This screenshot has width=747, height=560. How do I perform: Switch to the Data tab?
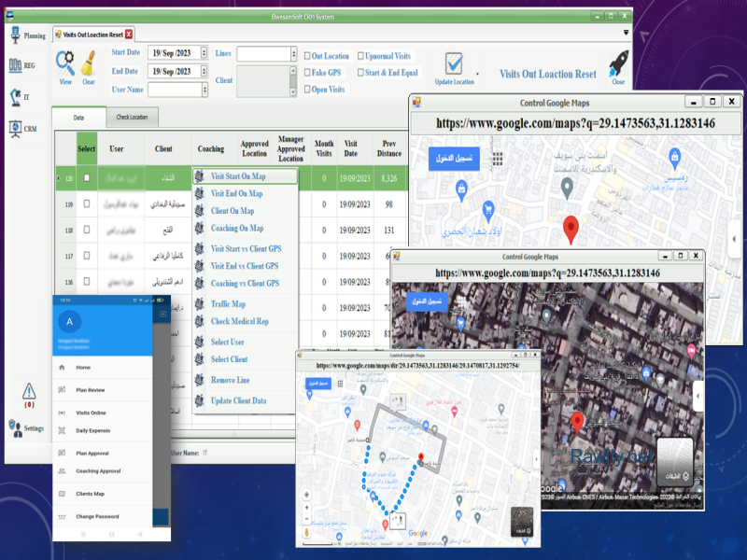(78, 118)
